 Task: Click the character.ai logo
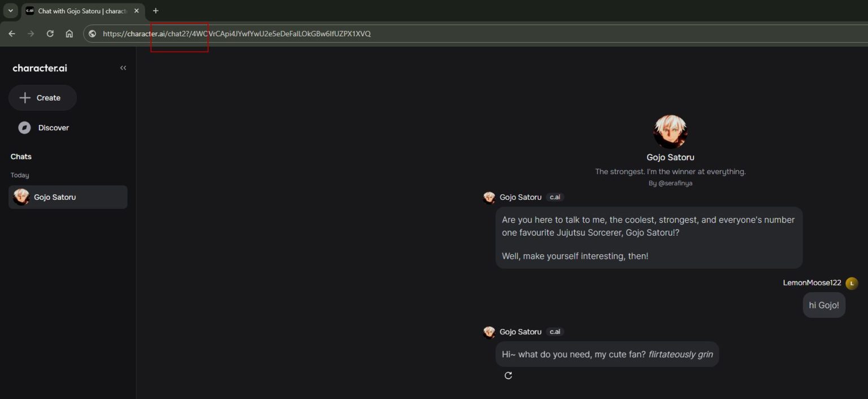pyautogui.click(x=40, y=68)
